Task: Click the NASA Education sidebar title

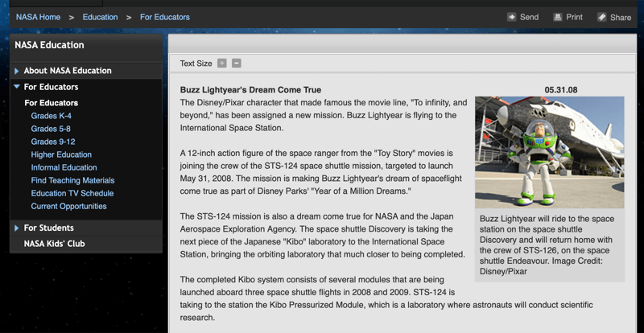Action: point(49,45)
